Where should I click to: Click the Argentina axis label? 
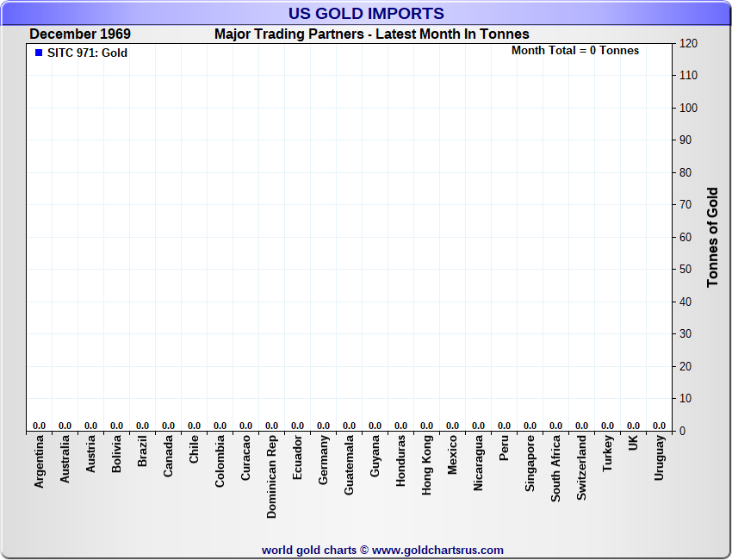click(x=40, y=462)
